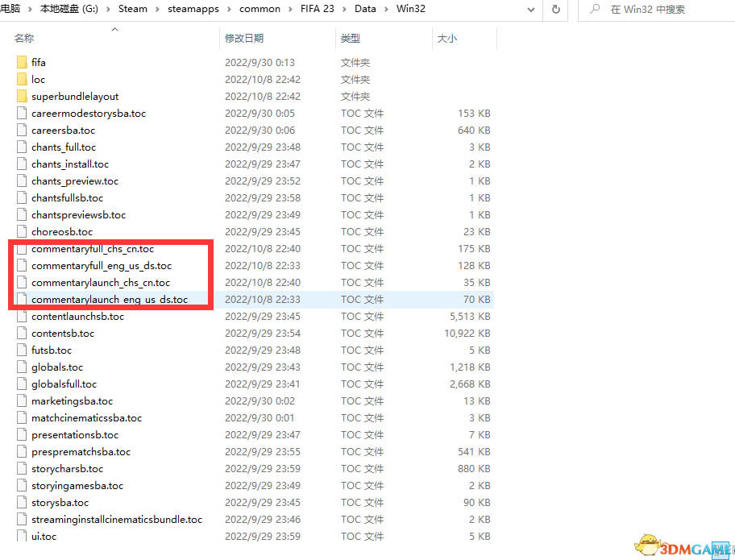Expand the chevron after common breadcrumb

coord(291,9)
